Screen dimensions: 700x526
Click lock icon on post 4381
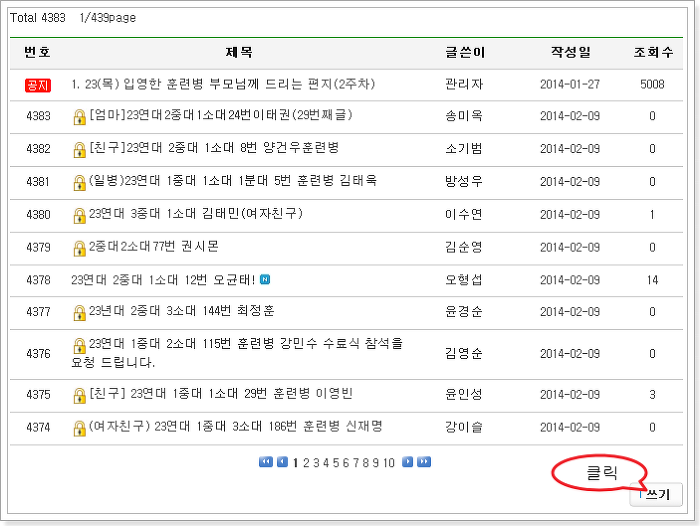tap(79, 183)
